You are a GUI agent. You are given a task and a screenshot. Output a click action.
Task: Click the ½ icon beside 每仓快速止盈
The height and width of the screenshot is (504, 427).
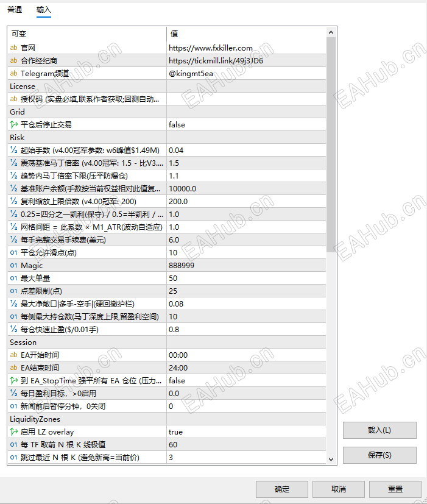pyautogui.click(x=13, y=330)
